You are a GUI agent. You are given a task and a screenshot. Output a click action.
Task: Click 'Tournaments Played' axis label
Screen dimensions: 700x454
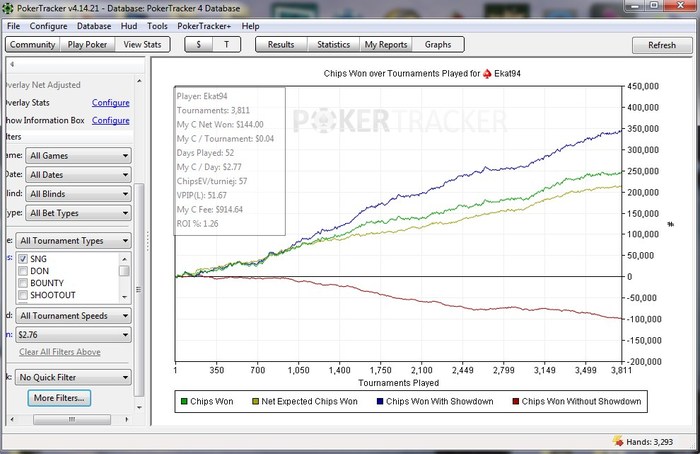pyautogui.click(x=399, y=383)
